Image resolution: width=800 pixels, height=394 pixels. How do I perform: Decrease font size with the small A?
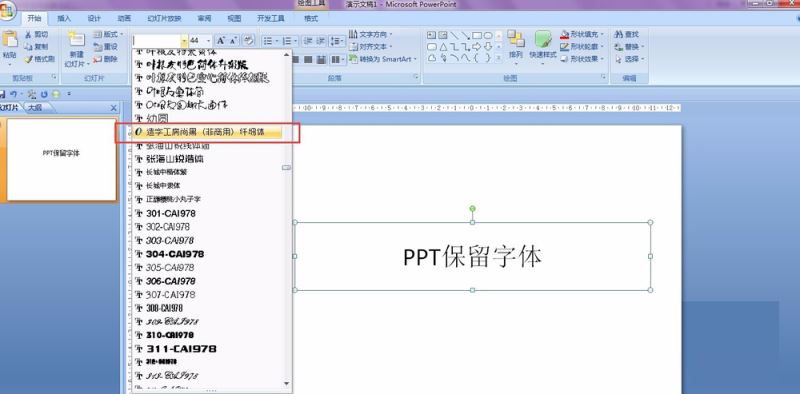point(233,40)
